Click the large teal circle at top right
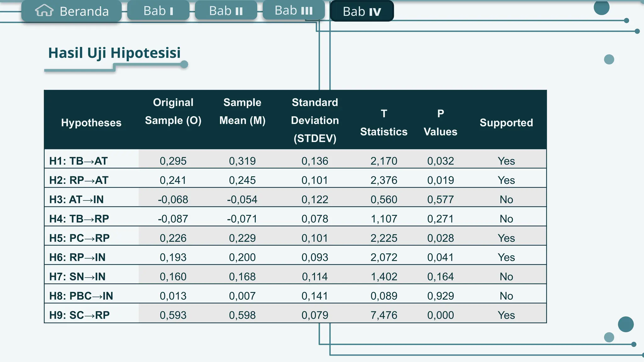Screen dimensions: 644x362 pyautogui.click(x=601, y=7)
